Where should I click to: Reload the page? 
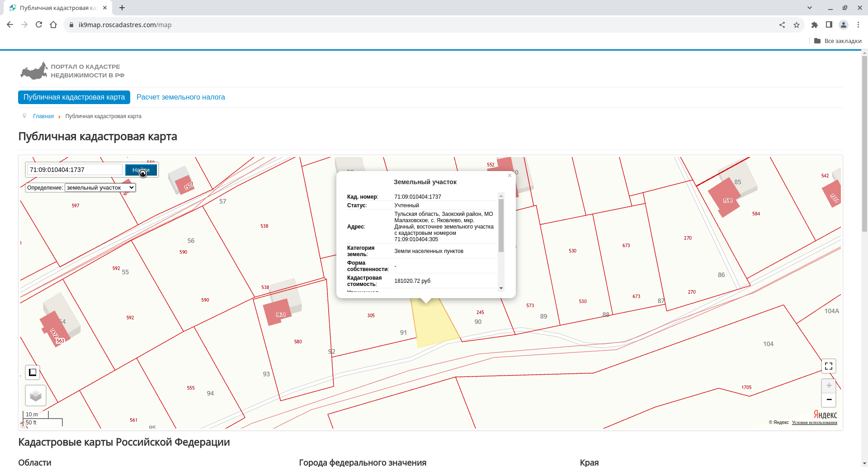coord(39,25)
